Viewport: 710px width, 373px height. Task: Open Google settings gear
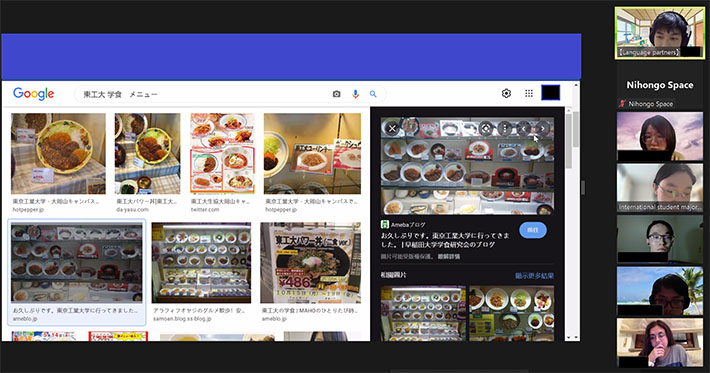click(506, 93)
